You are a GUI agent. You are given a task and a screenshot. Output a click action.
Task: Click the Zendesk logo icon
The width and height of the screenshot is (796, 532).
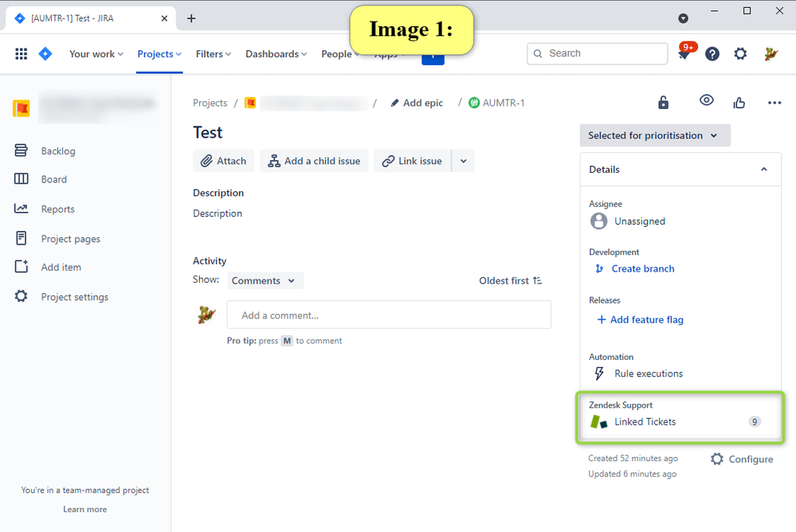tap(599, 422)
